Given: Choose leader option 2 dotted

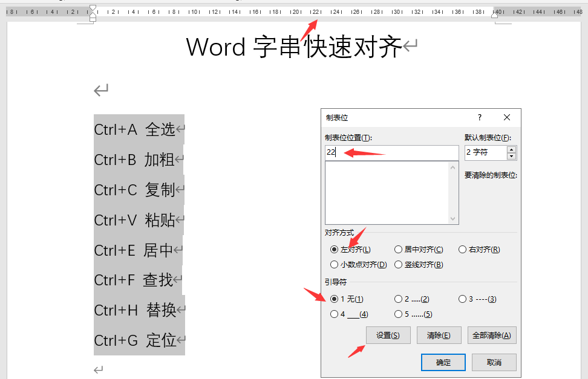Looking at the screenshot, I should (412, 299).
